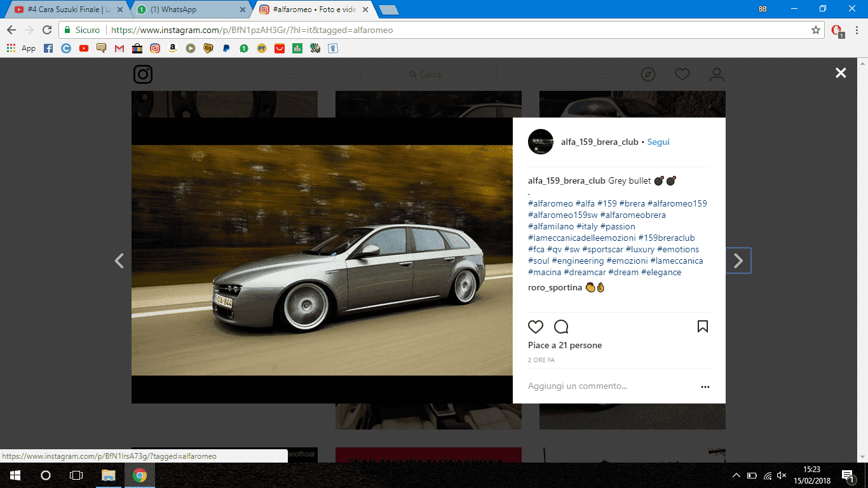Screen dimensions: 868x488
Task: Open the WhatsApp bookmark in the bookmarks bar
Action: pos(244,48)
